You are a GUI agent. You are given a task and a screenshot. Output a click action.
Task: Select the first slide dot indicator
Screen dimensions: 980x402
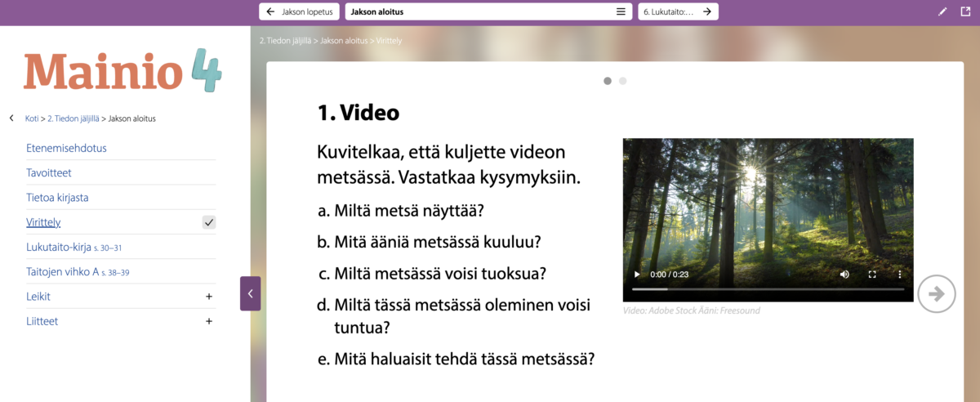[x=608, y=81]
